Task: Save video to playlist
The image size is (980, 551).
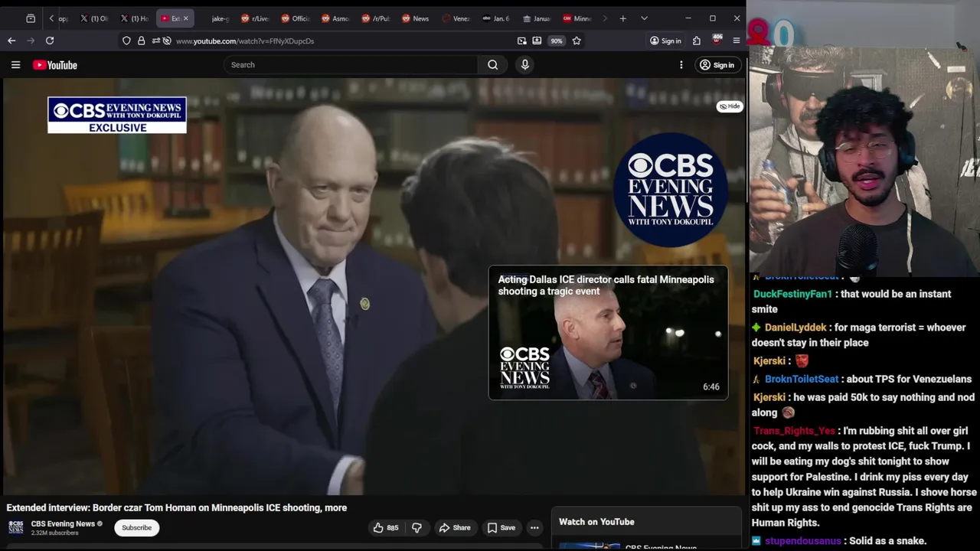Action: [501, 527]
